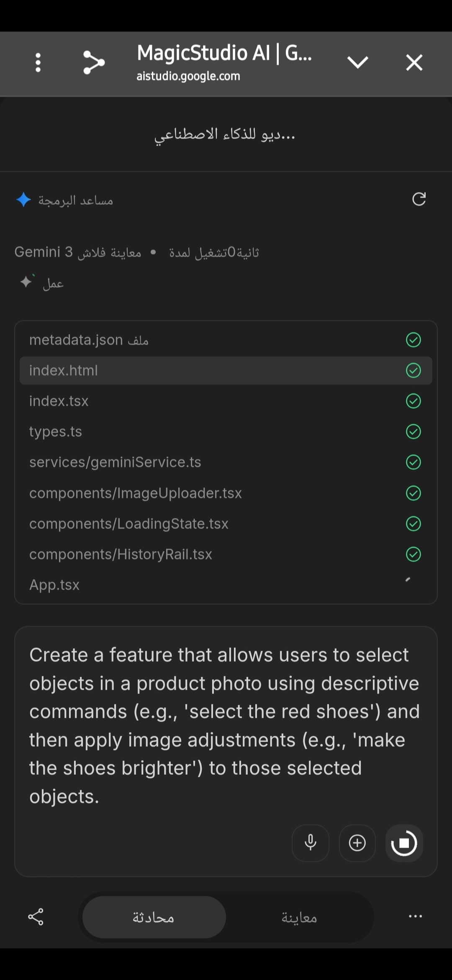452x980 pixels.
Task: Click green checkmark next to index.tsx
Action: (x=413, y=401)
